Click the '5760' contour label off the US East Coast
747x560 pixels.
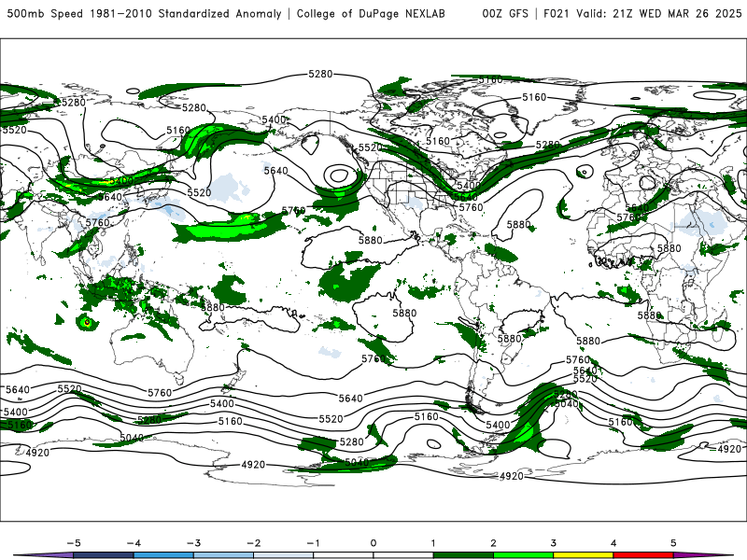[x=472, y=207]
